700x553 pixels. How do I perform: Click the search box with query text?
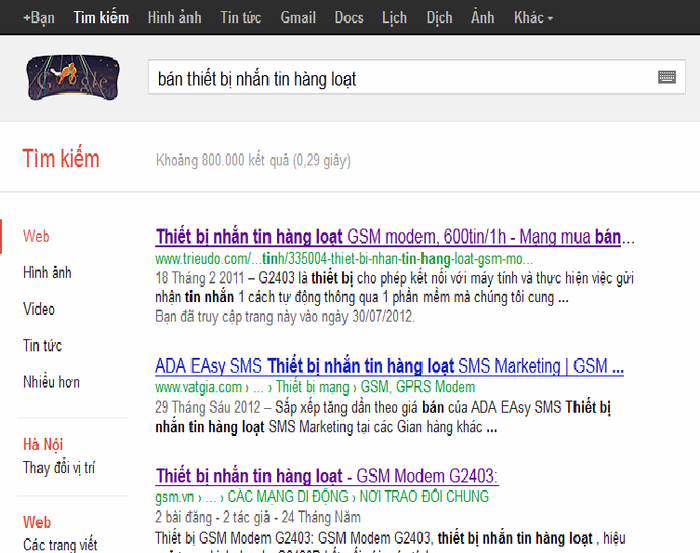(400, 78)
